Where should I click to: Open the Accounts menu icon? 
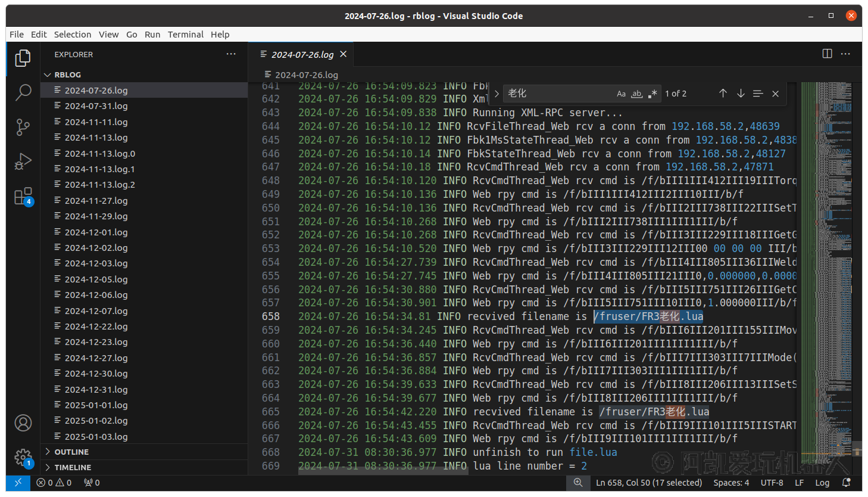(23, 423)
